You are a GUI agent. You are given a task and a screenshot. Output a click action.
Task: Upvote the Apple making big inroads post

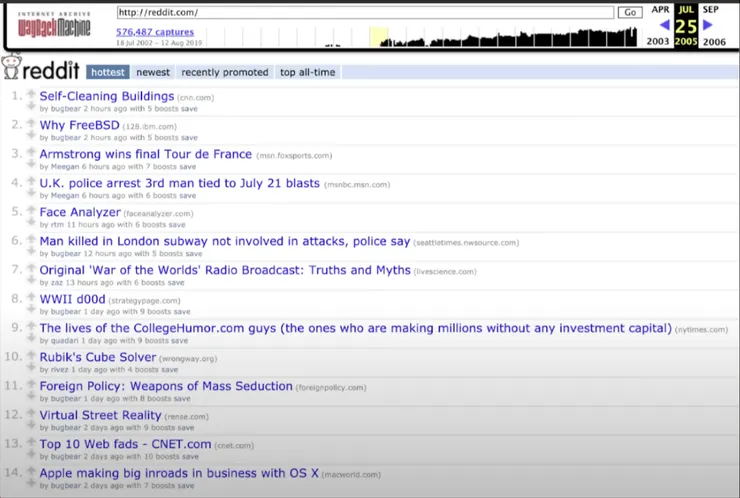point(31,471)
